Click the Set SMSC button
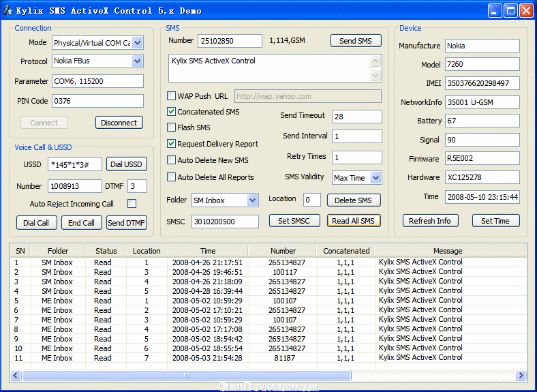Screen dimensions: 537x392 tap(294, 221)
